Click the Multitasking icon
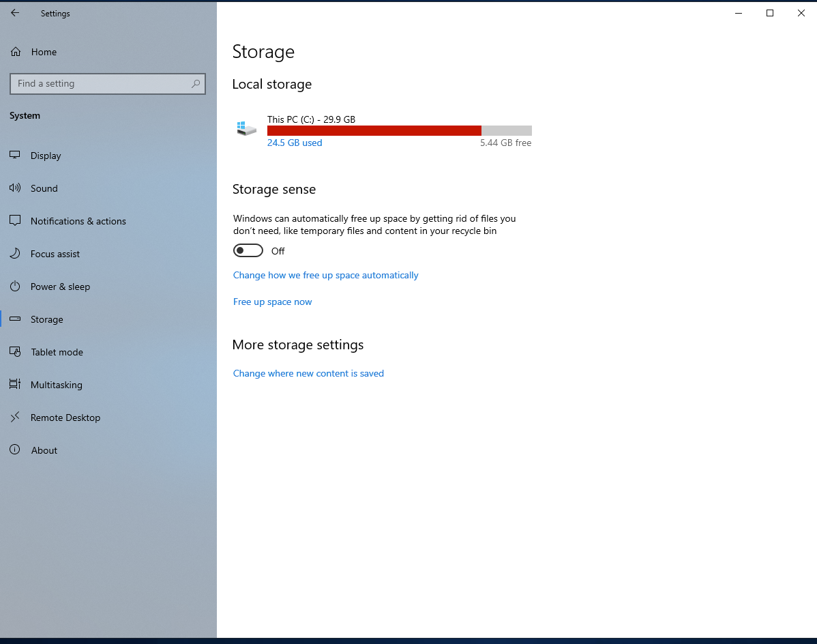The width and height of the screenshot is (817, 644). pyautogui.click(x=15, y=385)
